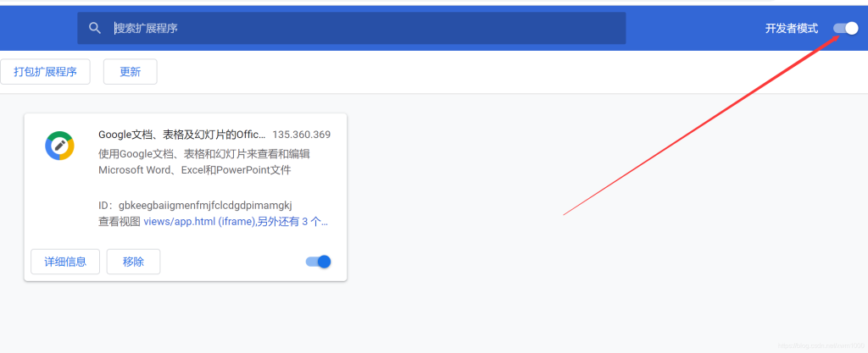868x353 pixels.
Task: Disable the Google文档 extension toggle
Action: (319, 262)
